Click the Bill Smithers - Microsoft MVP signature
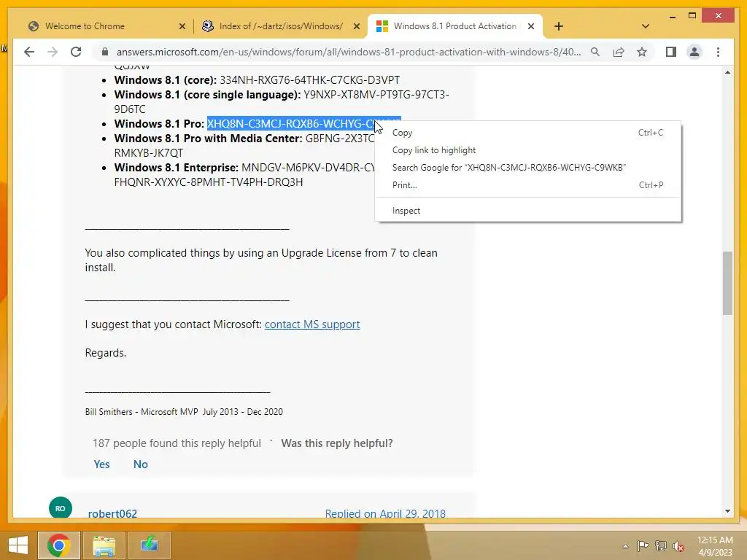 (x=184, y=412)
